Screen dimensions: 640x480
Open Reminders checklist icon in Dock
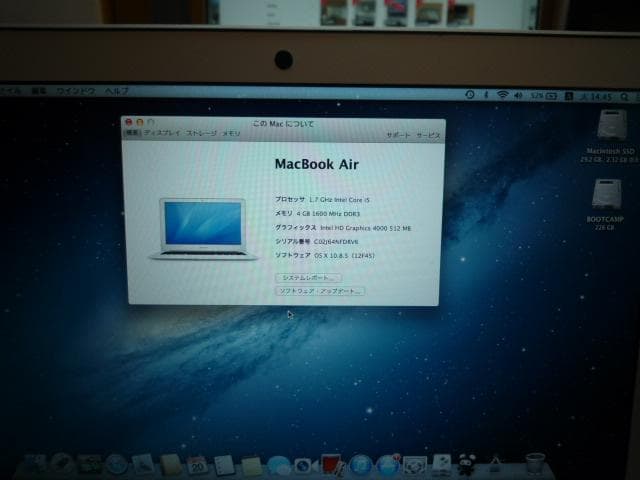tap(224, 465)
